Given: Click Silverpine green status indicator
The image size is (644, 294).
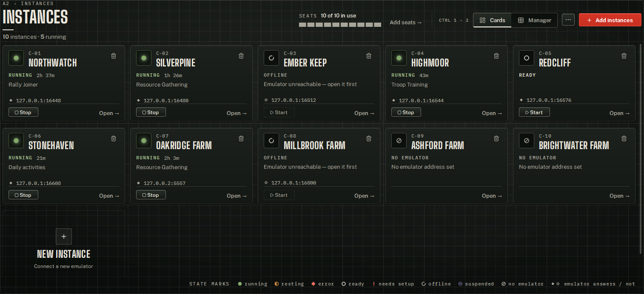Looking at the screenshot, I should pos(144,58).
